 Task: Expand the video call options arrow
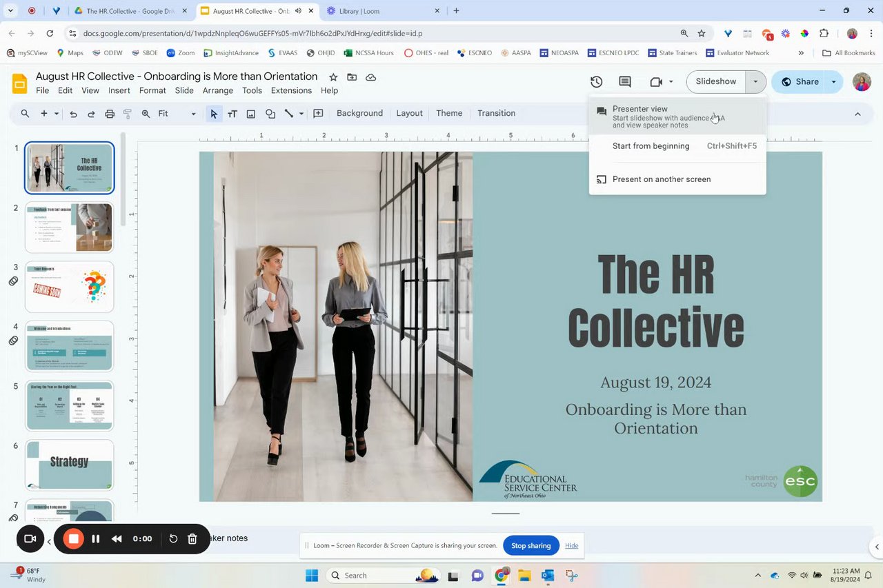point(671,82)
